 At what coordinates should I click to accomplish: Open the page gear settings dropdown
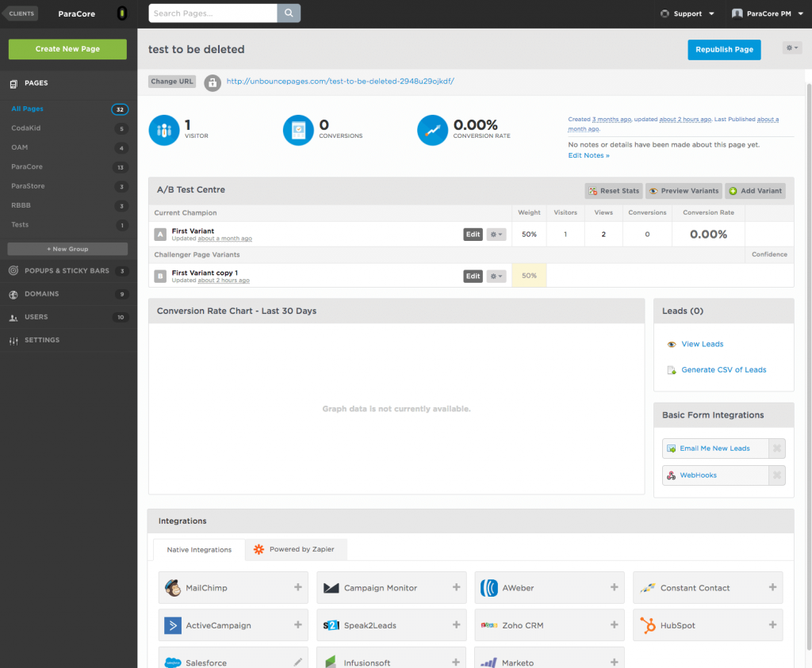(x=792, y=48)
